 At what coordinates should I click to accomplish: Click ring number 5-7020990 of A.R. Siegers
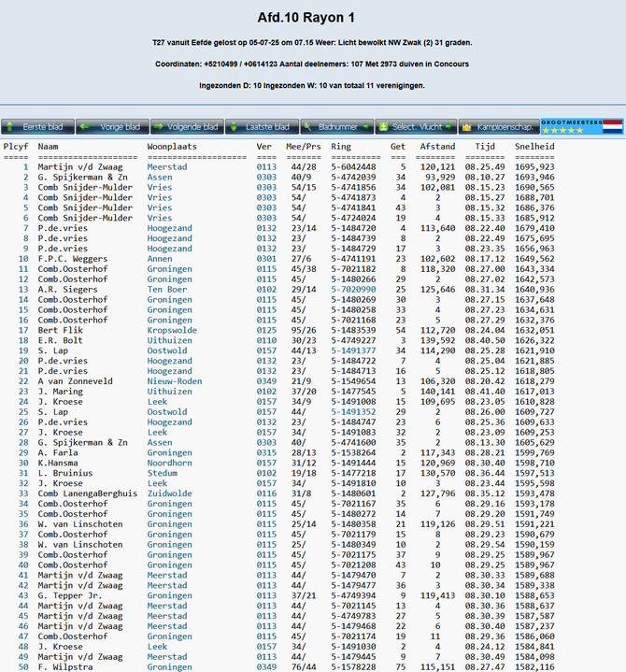(x=353, y=290)
